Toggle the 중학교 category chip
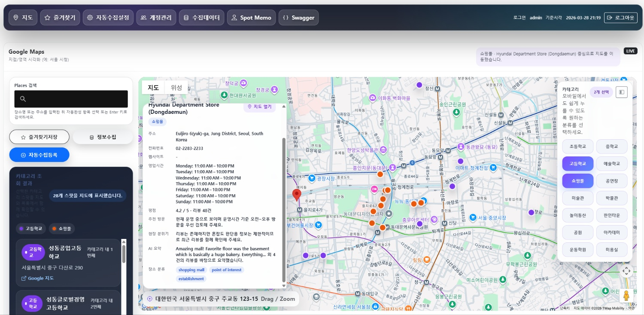 [x=612, y=146]
